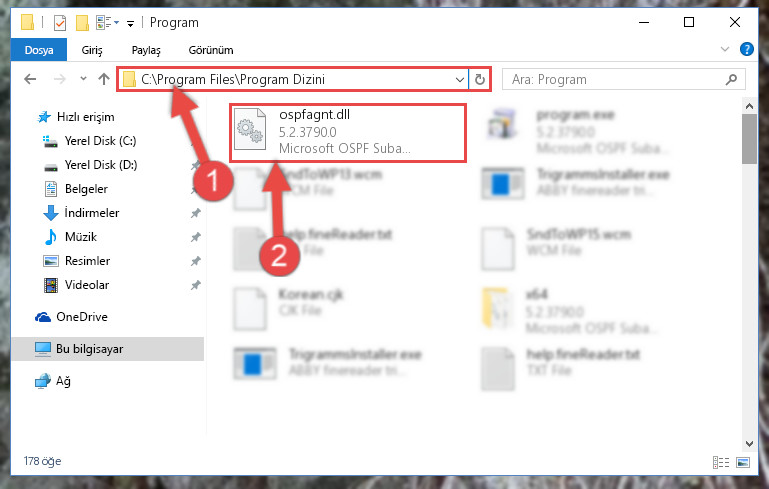Screen dimensions: 769x489
Task: Expand the ribbon chevron
Action: [724, 49]
